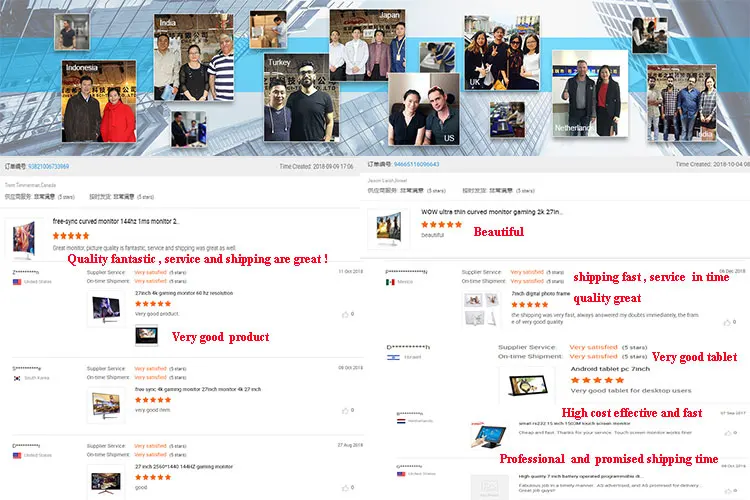Open the attached photo under Very good product
The width and height of the screenshot is (750, 500).
[x=146, y=335]
